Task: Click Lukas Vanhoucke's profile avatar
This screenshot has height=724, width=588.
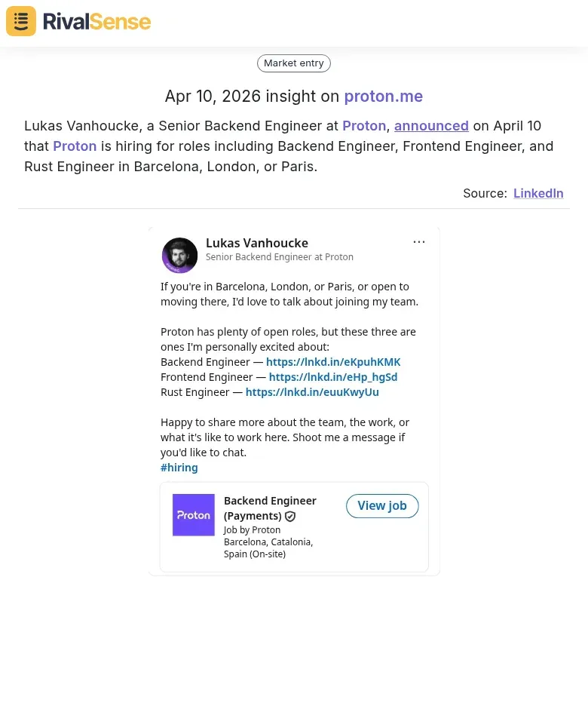Action: click(x=179, y=255)
